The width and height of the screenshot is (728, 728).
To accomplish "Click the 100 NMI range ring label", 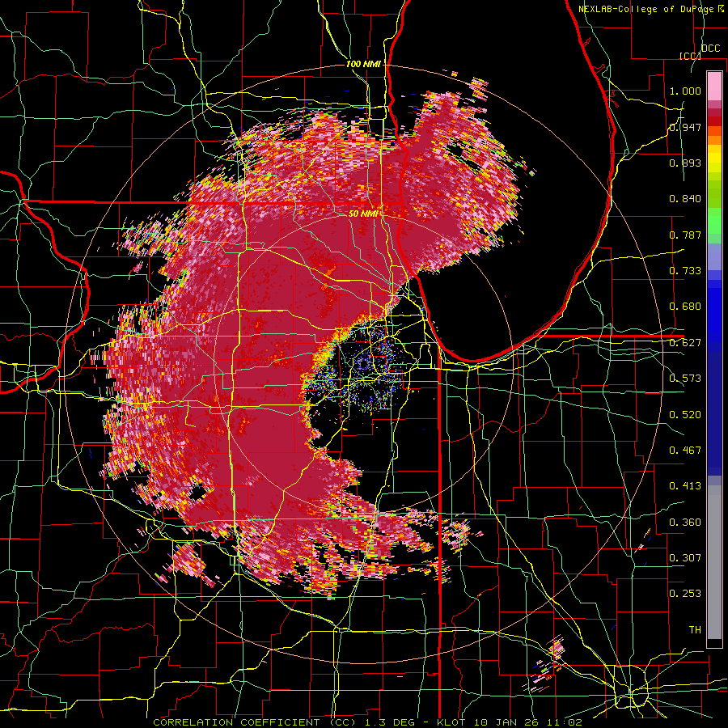I will pyautogui.click(x=363, y=64).
